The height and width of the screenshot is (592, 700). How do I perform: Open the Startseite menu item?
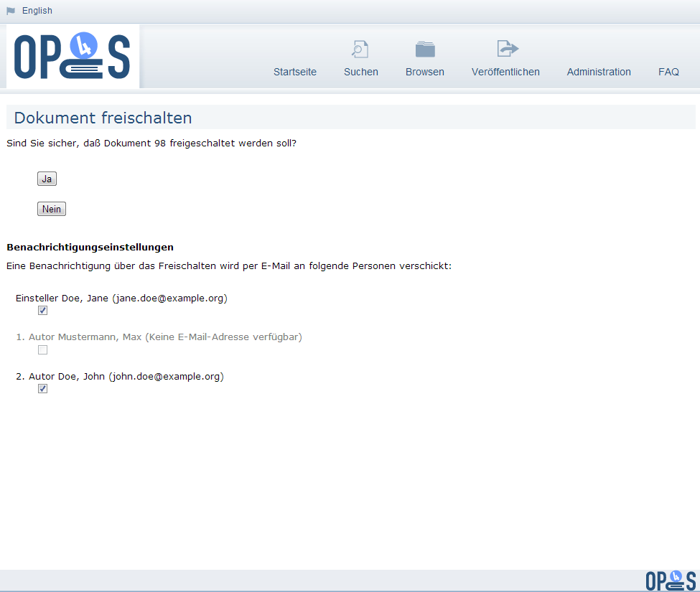point(294,72)
